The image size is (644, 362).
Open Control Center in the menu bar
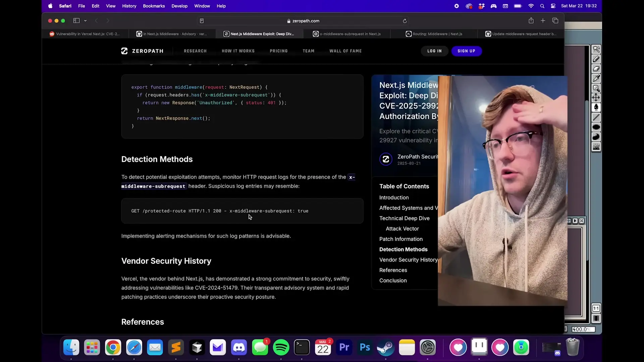(x=553, y=6)
